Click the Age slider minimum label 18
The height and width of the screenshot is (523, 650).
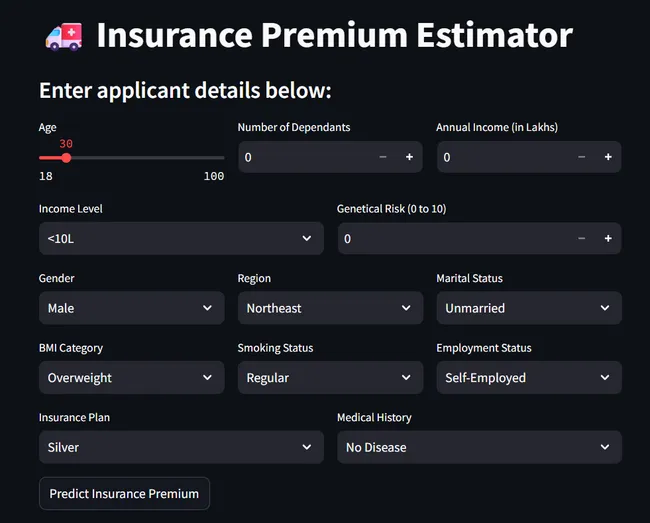tap(46, 176)
